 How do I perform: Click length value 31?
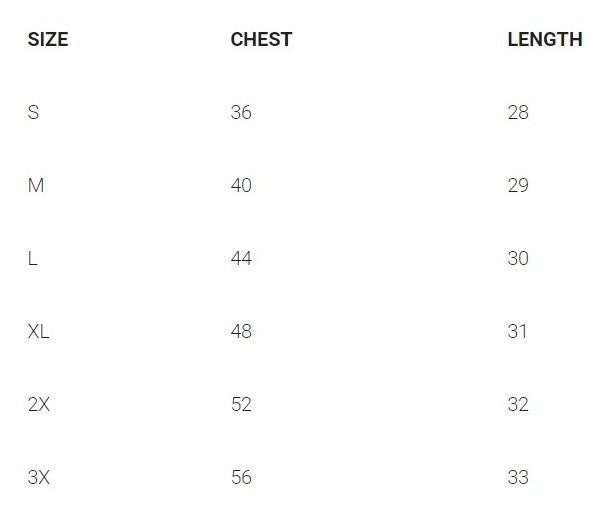517,332
